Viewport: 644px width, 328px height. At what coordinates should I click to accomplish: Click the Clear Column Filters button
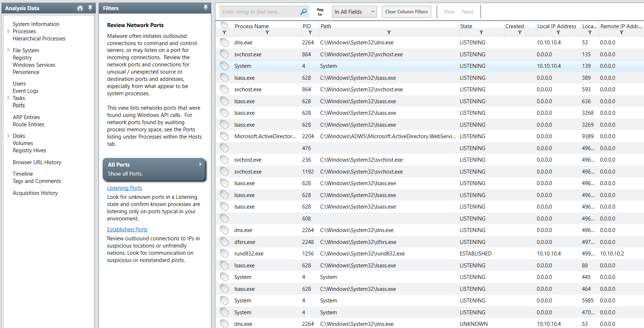pyautogui.click(x=406, y=12)
